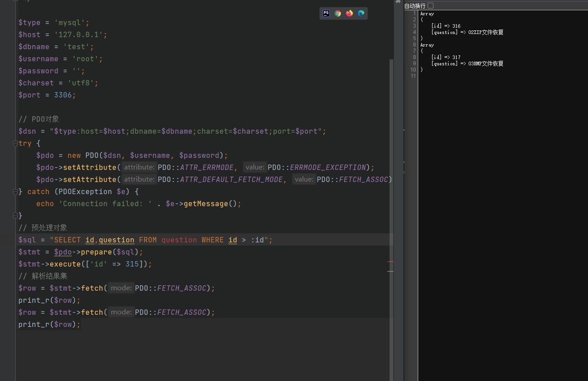Click value: hint on ATTR_DEFAULT_FETCH_MODE line
This screenshot has height=381, width=588.
(x=304, y=179)
